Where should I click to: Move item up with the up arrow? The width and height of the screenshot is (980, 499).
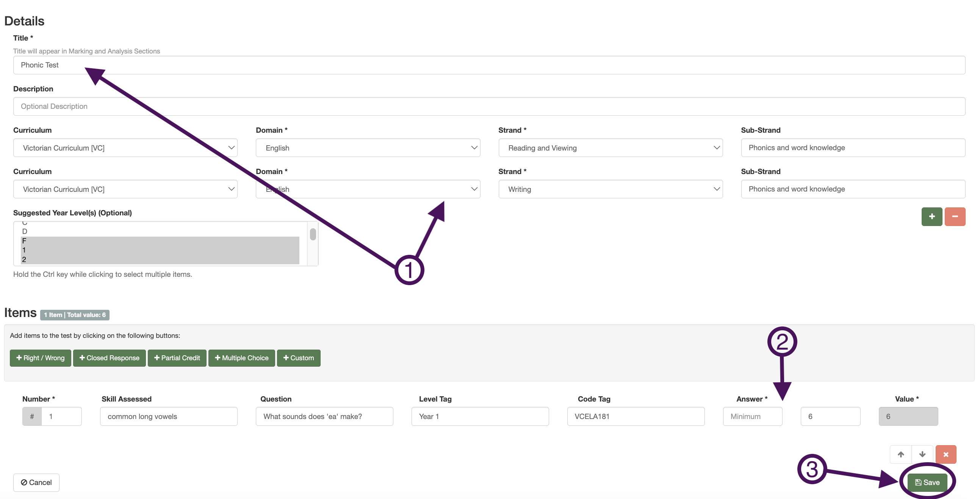click(900, 454)
